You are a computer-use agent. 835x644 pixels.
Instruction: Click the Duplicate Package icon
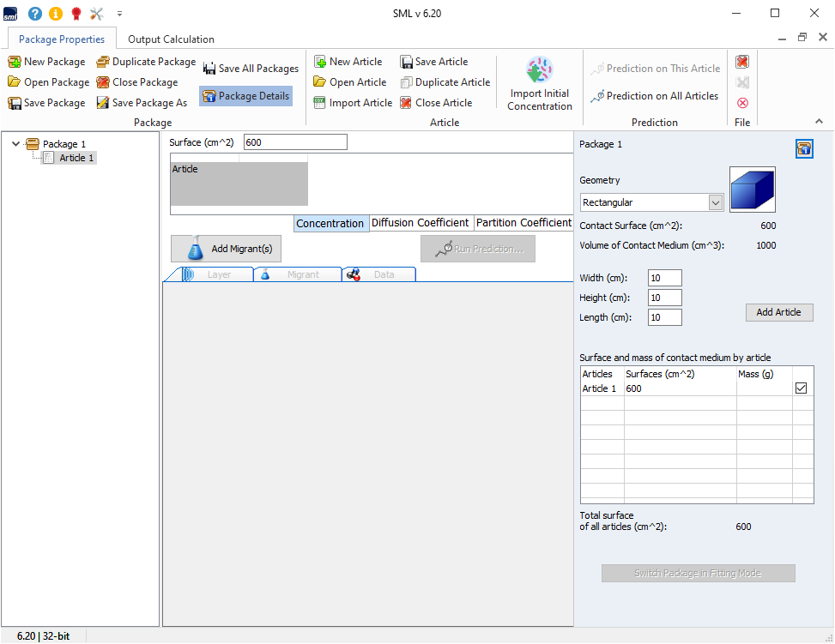click(103, 62)
